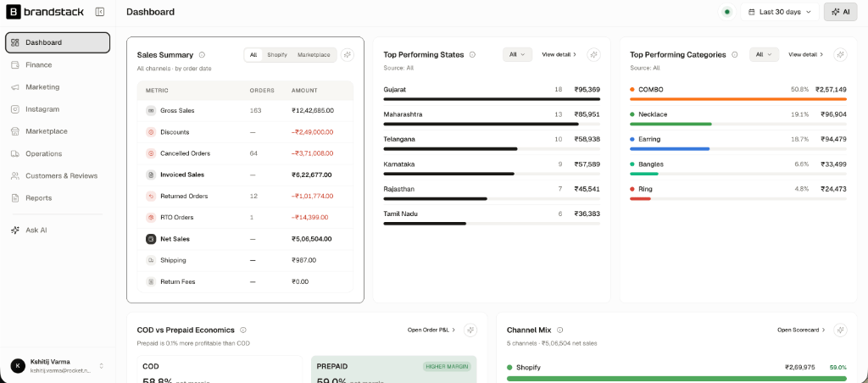Click the Cancelled Orders row icon

[151, 153]
